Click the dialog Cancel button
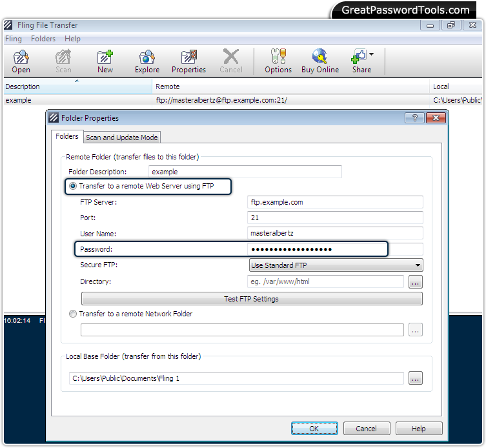Viewport: 486px width, 448px height. (x=367, y=429)
